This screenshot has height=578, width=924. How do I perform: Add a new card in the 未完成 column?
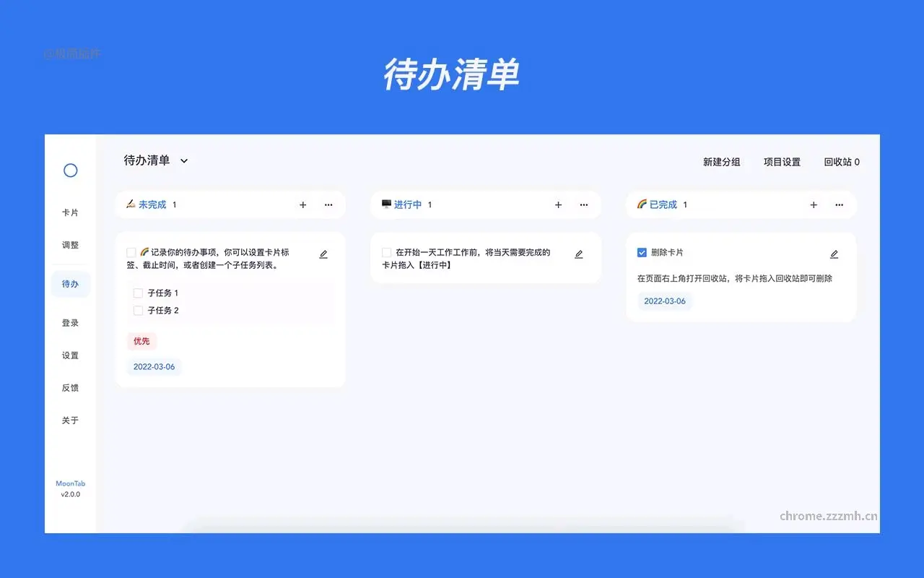click(x=302, y=204)
